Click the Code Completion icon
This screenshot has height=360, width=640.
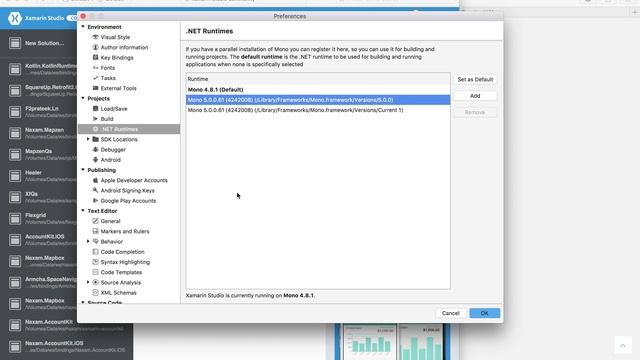[96, 252]
